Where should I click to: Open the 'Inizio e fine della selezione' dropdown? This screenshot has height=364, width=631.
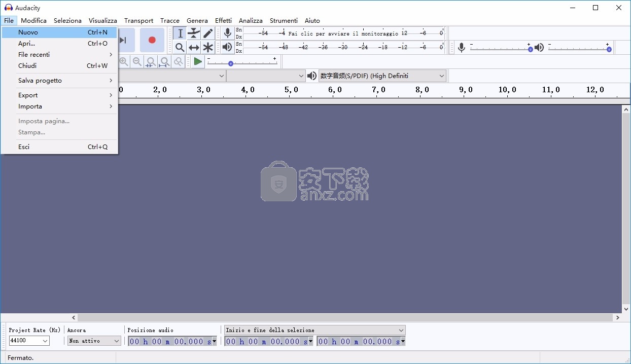click(315, 330)
